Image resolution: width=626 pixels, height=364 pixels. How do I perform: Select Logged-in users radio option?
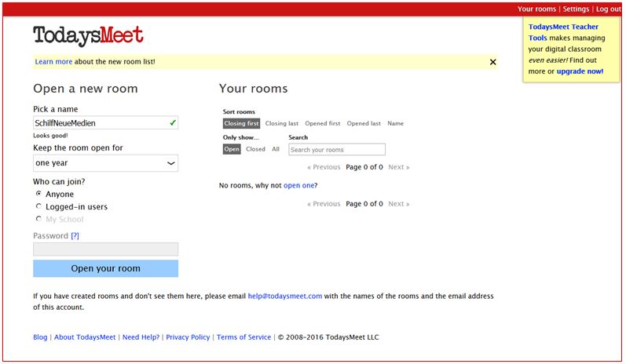pyautogui.click(x=38, y=206)
